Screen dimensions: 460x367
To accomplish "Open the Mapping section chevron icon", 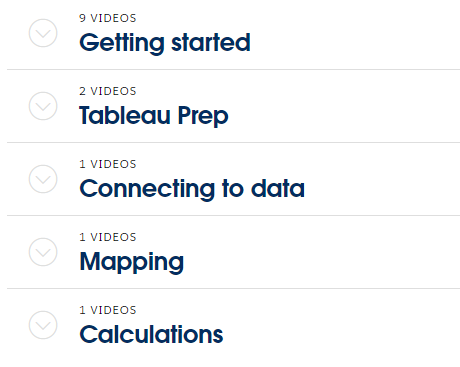I will 43,252.
